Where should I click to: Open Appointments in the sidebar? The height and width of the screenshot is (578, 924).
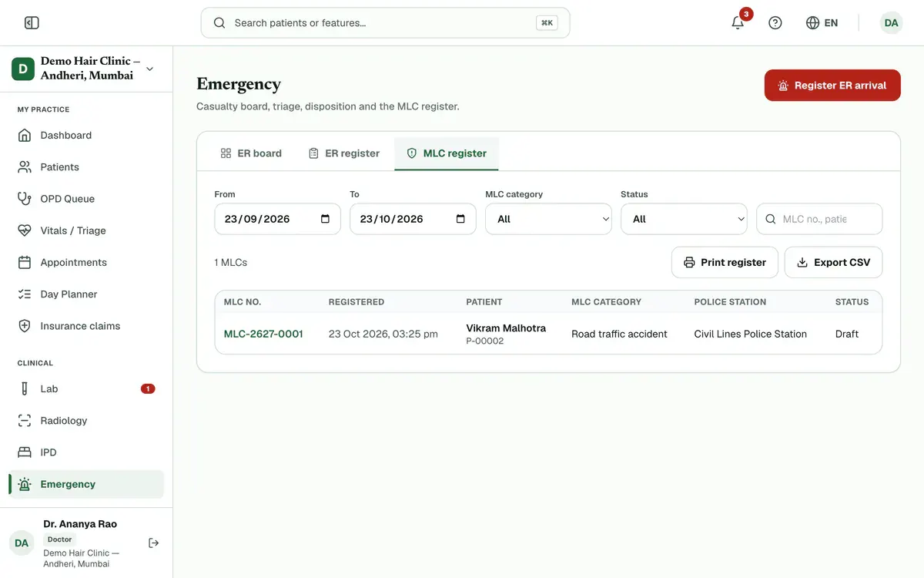pyautogui.click(x=86, y=262)
